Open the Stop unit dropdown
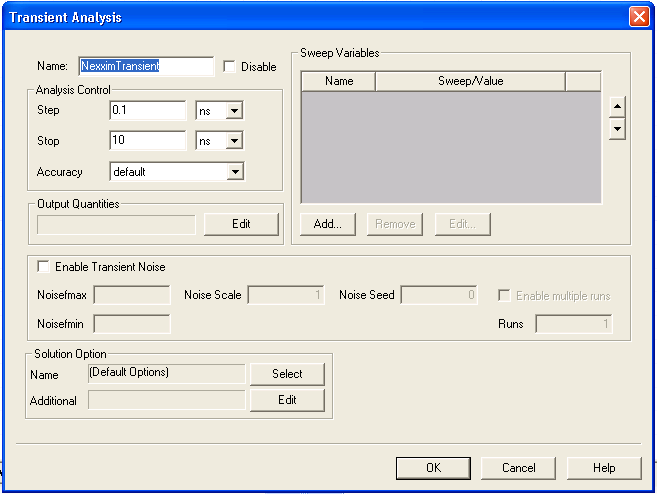This screenshot has height=494, width=657. coord(234,141)
